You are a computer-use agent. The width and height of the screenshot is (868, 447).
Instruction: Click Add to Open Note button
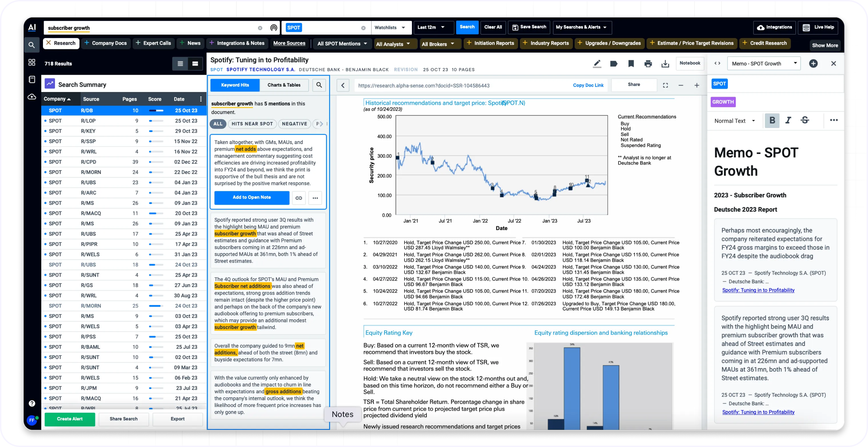[x=251, y=198]
